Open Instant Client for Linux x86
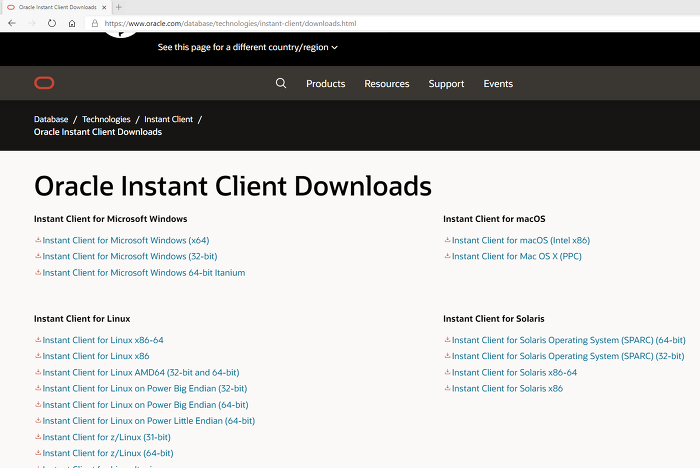Screen dimensions: 700x468 (x=96, y=356)
